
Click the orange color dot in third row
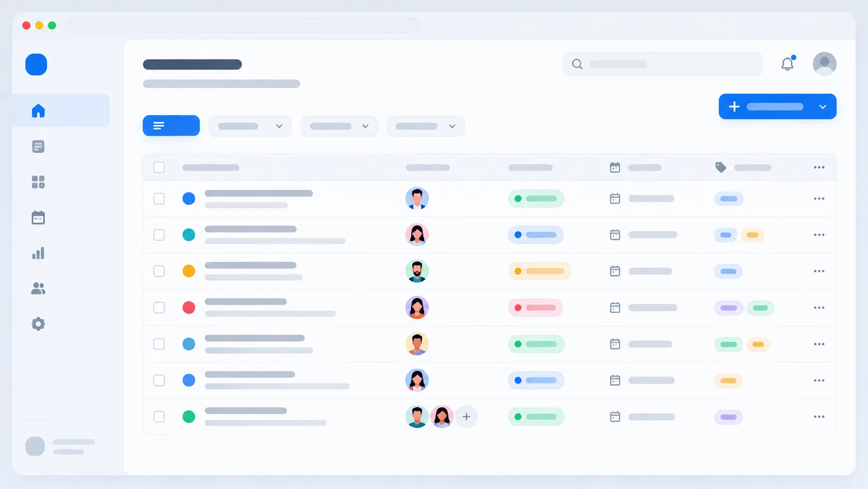pyautogui.click(x=189, y=271)
